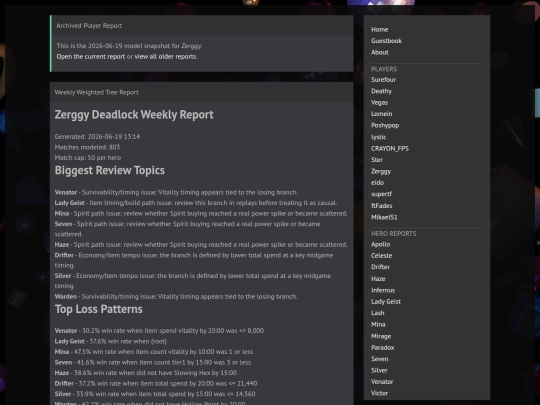Open Mirage hero report
The width and height of the screenshot is (540, 405).
point(381,336)
